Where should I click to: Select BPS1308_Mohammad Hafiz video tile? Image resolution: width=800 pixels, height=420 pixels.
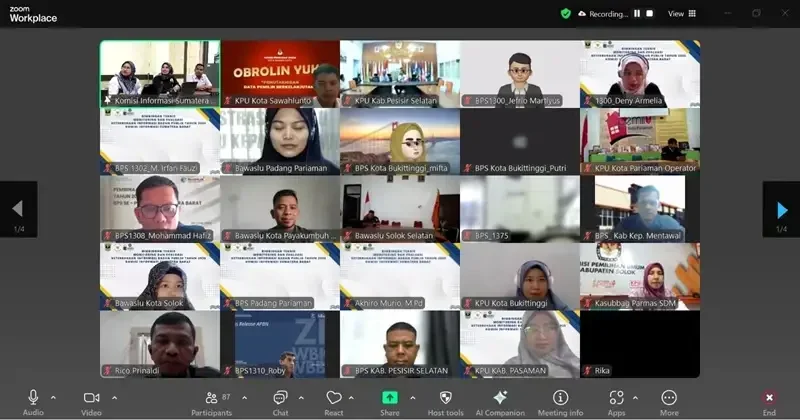pyautogui.click(x=160, y=209)
